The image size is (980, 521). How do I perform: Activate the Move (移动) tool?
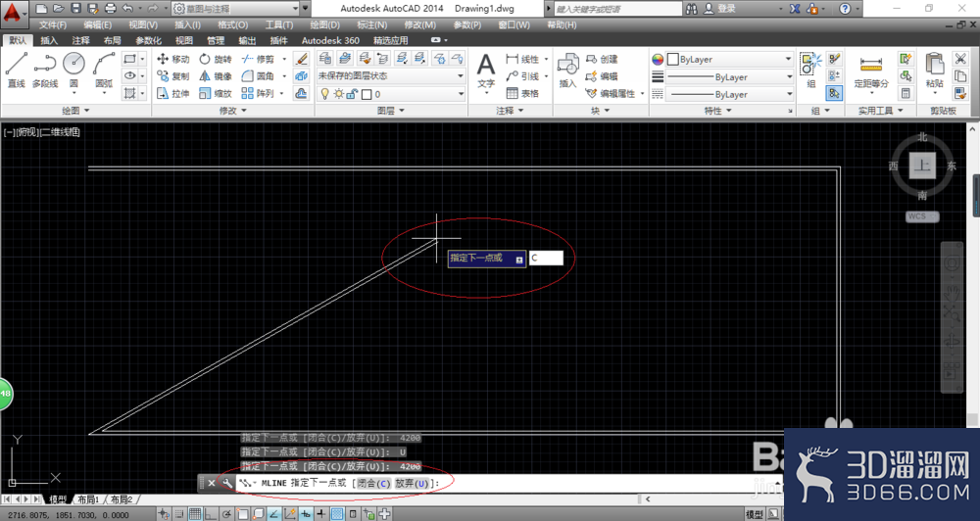point(173,59)
